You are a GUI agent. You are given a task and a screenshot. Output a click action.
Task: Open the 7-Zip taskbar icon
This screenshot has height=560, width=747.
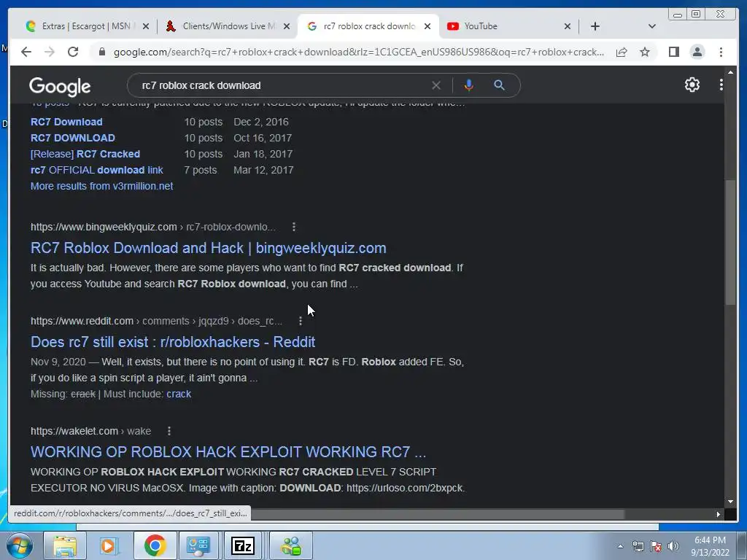(x=242, y=545)
